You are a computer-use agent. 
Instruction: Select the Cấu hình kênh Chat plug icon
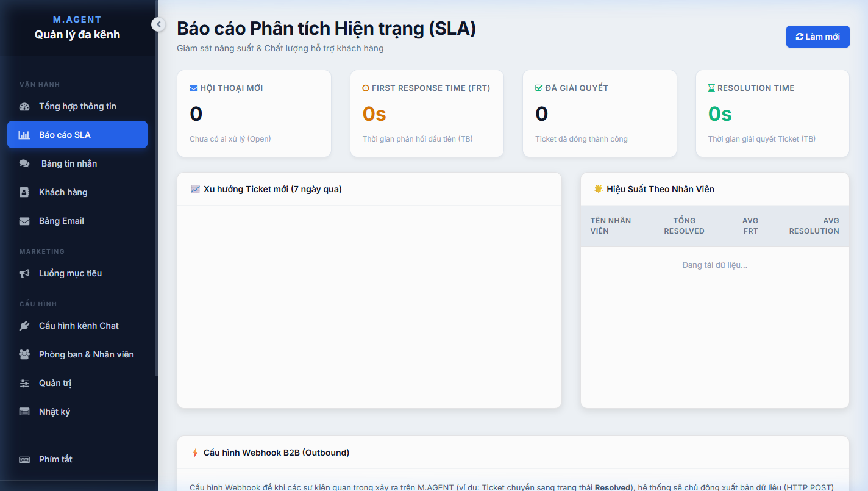24,326
